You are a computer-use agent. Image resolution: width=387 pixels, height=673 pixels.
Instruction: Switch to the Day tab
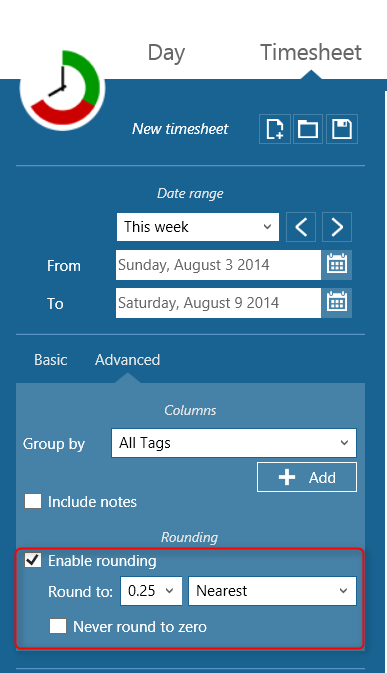pos(166,53)
